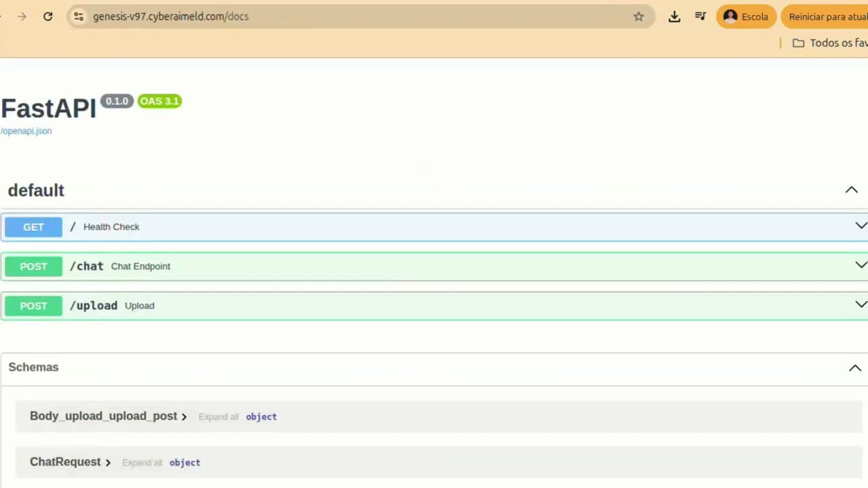Click the /upload path text
Screen dimensions: 868x488
[94, 306]
